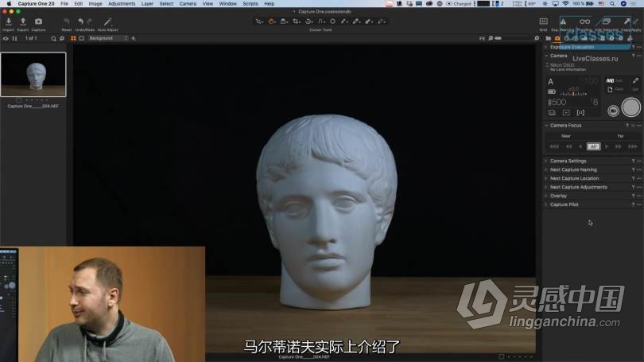
Task: Toggle Proofing glasses icon
Action: pos(585,21)
